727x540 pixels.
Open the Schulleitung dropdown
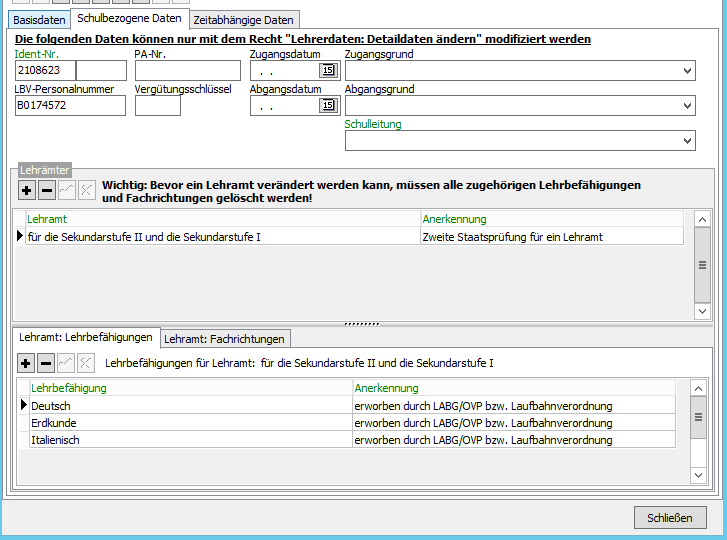pos(687,141)
